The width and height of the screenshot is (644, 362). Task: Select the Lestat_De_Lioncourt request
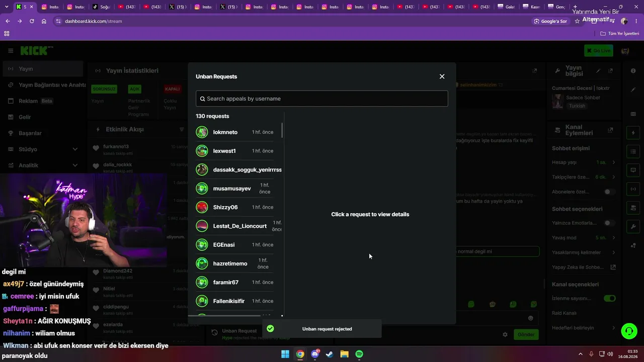238,226
